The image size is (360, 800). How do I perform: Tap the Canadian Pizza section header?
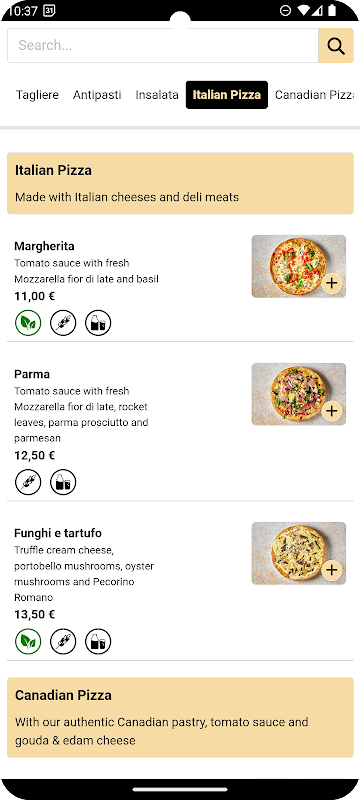pyautogui.click(x=180, y=717)
